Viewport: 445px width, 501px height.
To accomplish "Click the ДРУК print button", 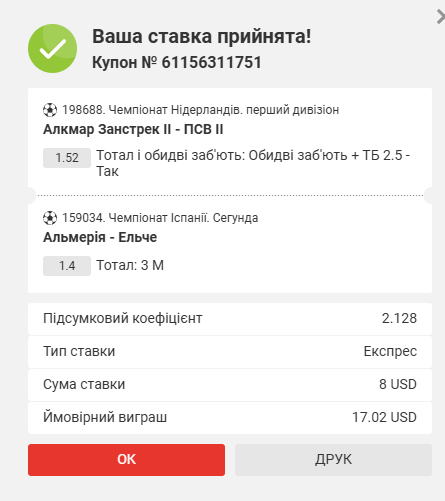I will [x=333, y=460].
